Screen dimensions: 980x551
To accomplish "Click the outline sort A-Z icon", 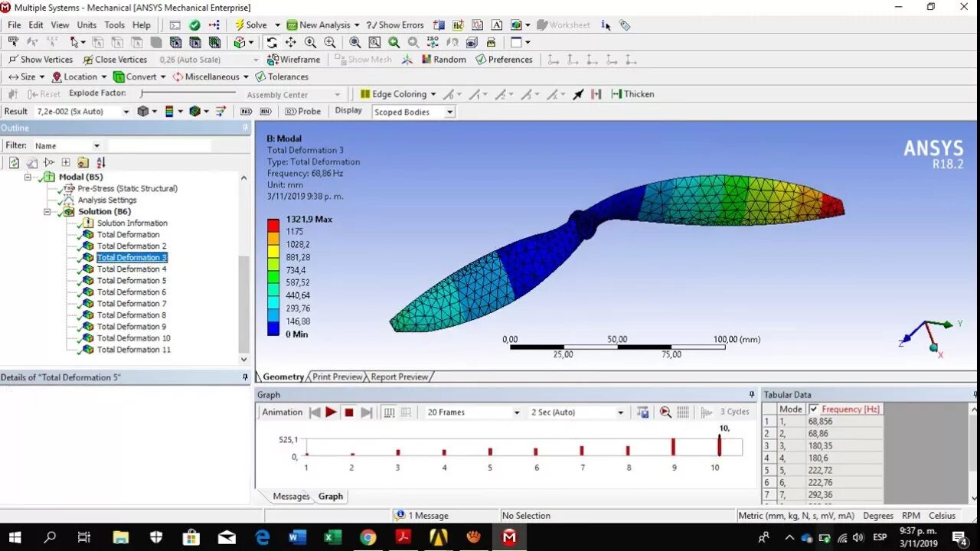I will point(101,162).
